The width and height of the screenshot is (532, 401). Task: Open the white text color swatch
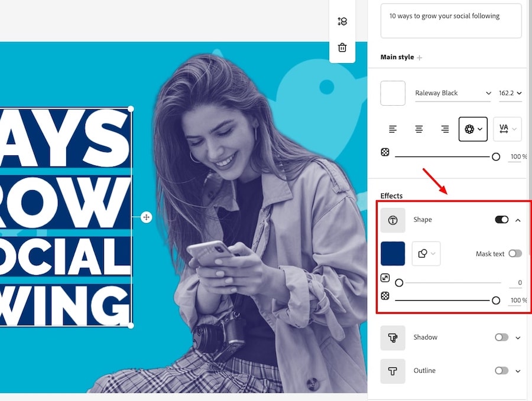[x=393, y=93]
